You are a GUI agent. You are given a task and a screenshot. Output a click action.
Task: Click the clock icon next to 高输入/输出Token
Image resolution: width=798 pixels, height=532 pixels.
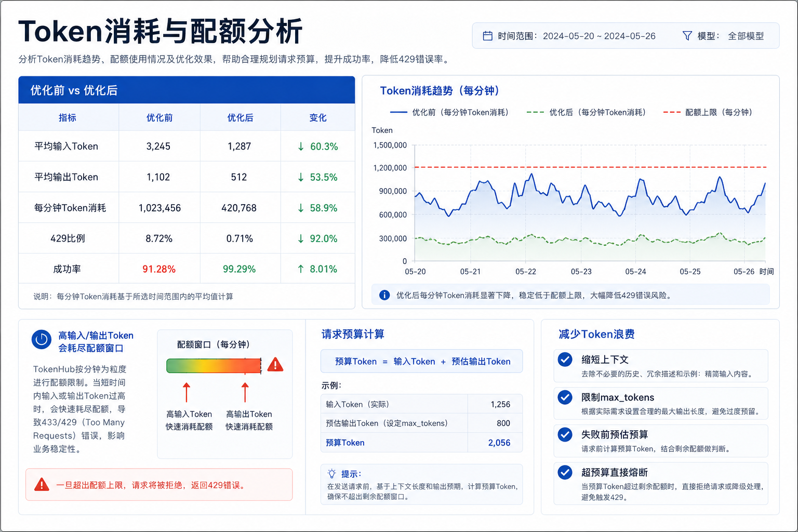click(42, 340)
